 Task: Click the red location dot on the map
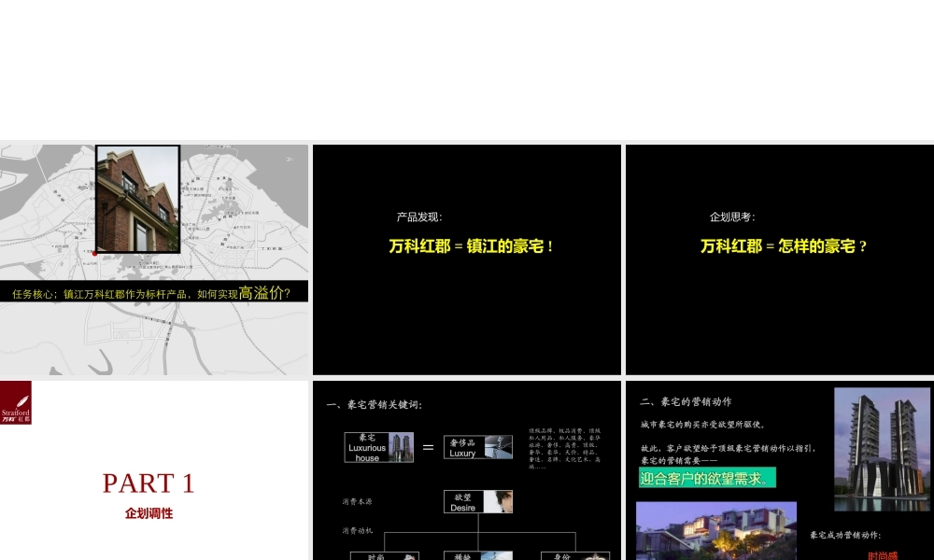click(94, 252)
